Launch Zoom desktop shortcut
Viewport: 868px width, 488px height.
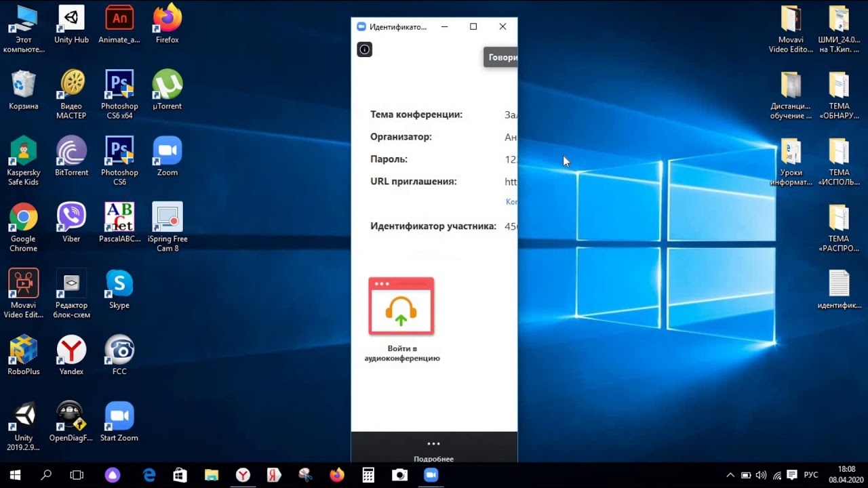(167, 157)
